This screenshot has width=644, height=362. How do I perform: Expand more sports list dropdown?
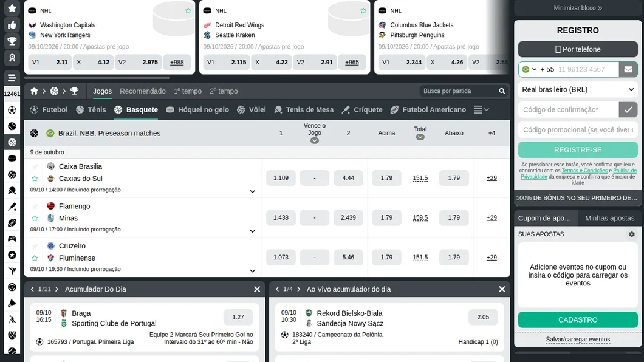(481, 109)
